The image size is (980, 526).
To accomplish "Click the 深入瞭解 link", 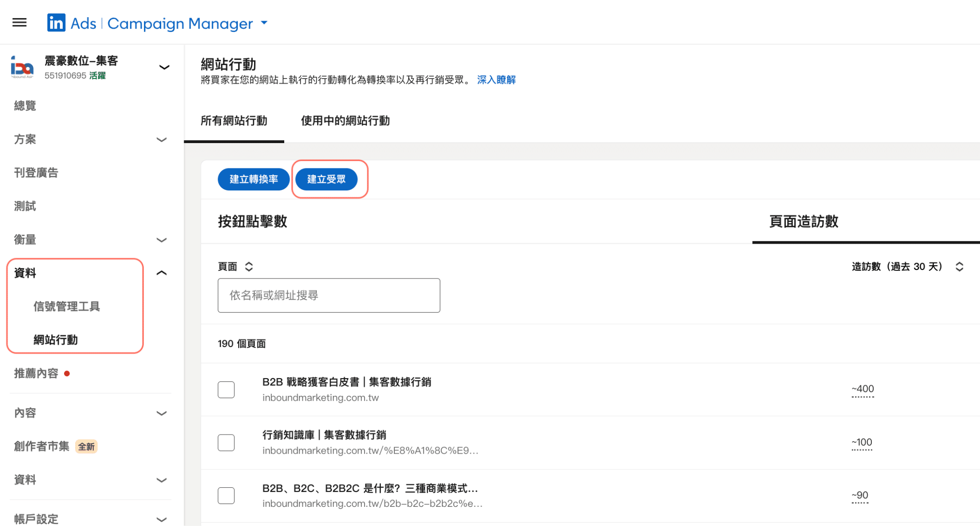I will [496, 80].
